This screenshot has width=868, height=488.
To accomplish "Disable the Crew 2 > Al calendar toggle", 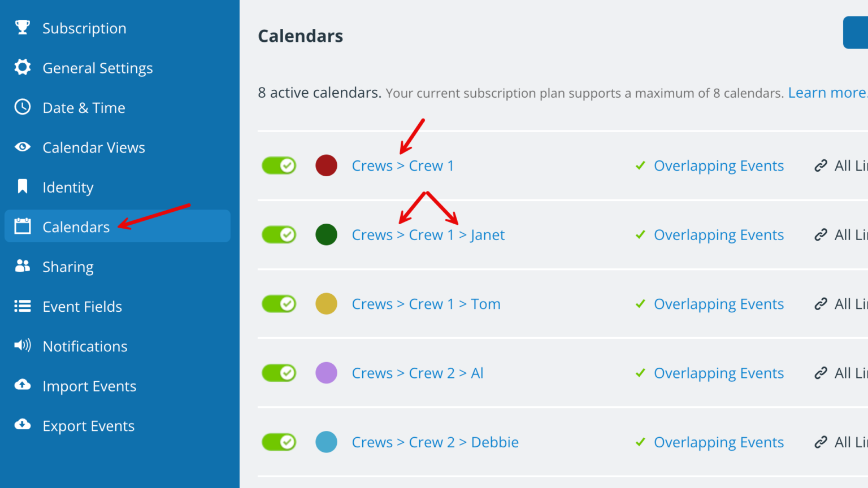I will pyautogui.click(x=279, y=373).
